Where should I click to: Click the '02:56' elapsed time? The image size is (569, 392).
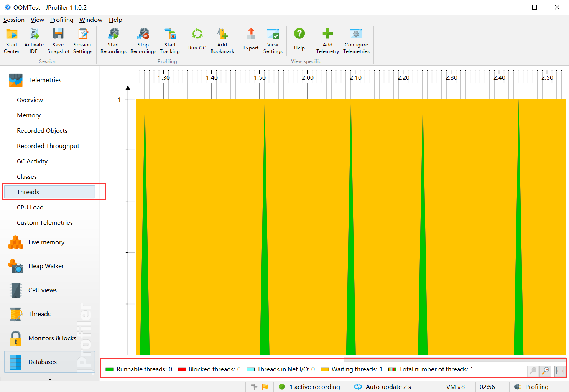[487, 387]
